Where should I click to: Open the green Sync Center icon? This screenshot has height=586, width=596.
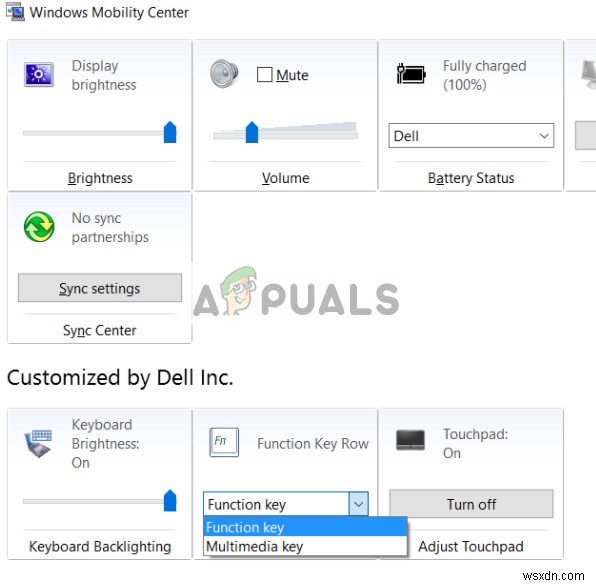(39, 227)
